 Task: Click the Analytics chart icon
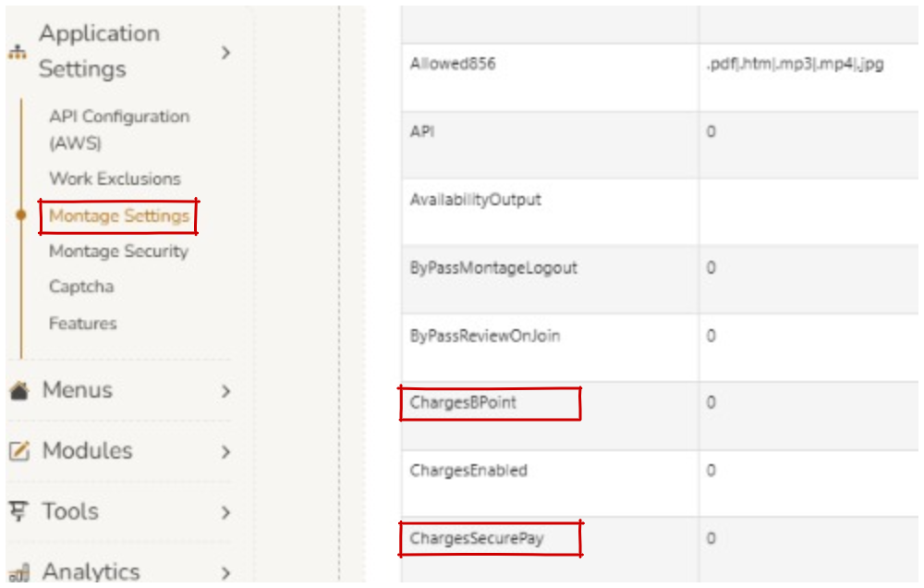click(18, 572)
